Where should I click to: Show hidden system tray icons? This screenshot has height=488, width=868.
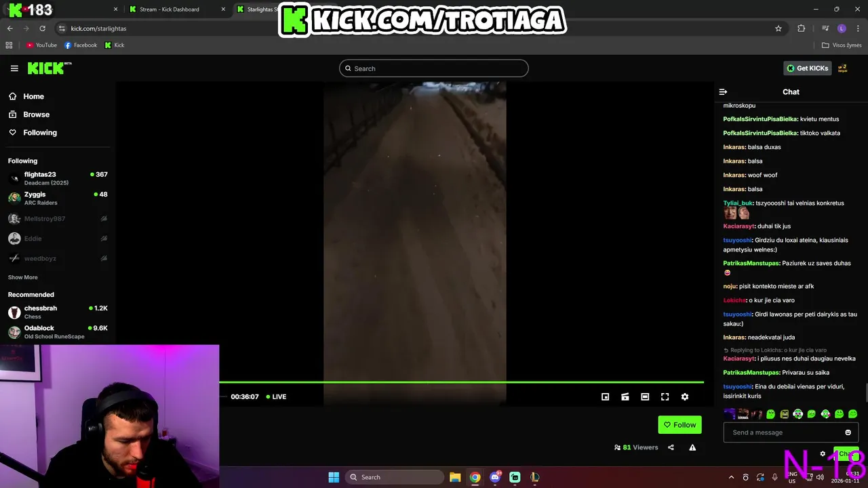pyautogui.click(x=731, y=477)
